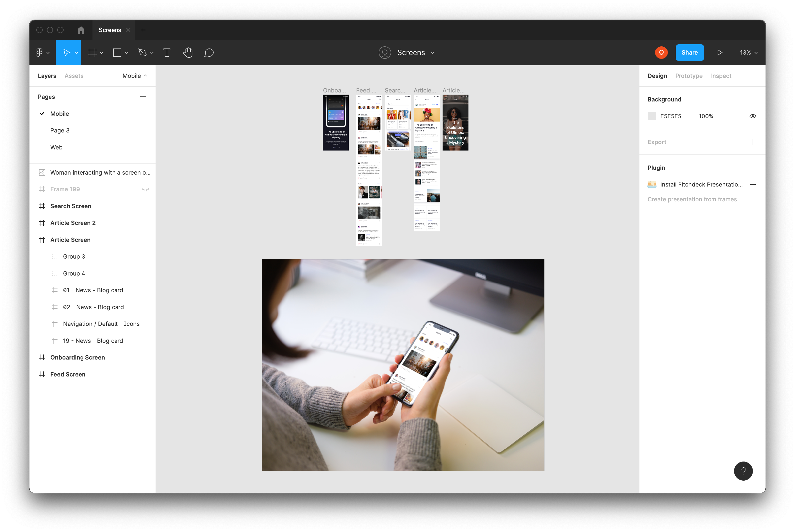795x532 pixels.
Task: Click the E5E5E5 background color swatch
Action: pyautogui.click(x=651, y=116)
